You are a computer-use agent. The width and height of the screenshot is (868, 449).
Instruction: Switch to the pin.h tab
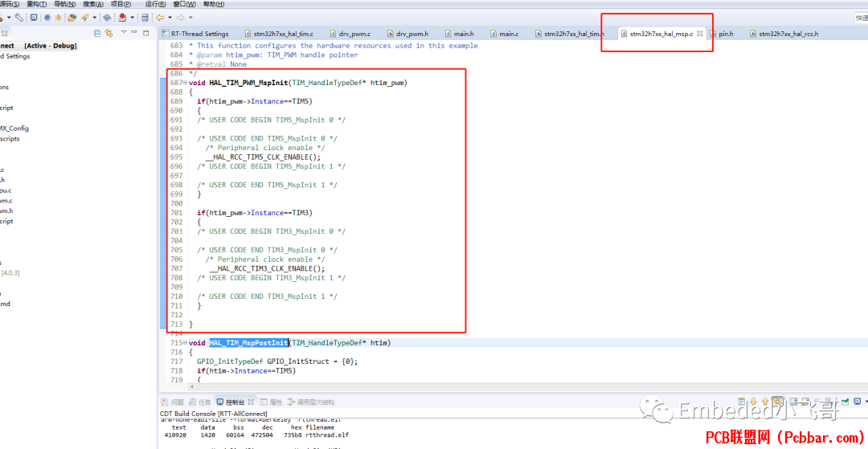[721, 34]
